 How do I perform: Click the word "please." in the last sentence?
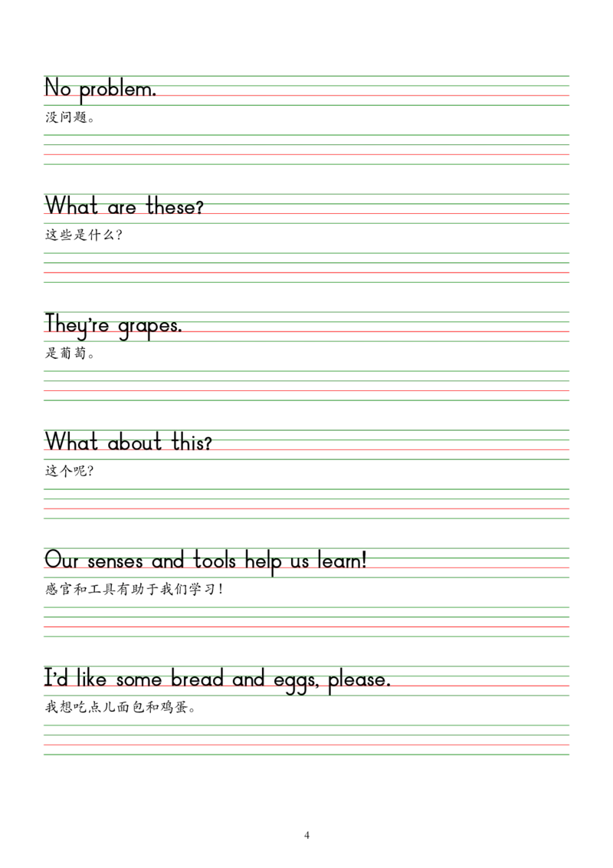tap(359, 681)
